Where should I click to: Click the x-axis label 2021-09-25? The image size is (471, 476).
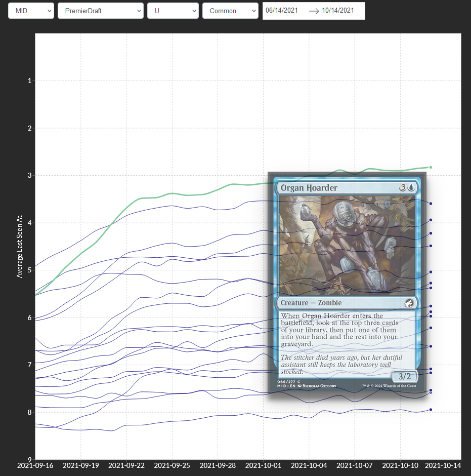[172, 465]
